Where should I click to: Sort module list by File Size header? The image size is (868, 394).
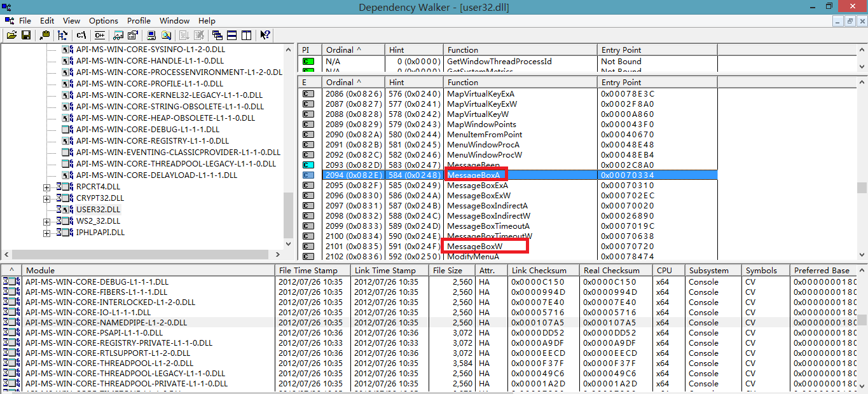[452, 270]
